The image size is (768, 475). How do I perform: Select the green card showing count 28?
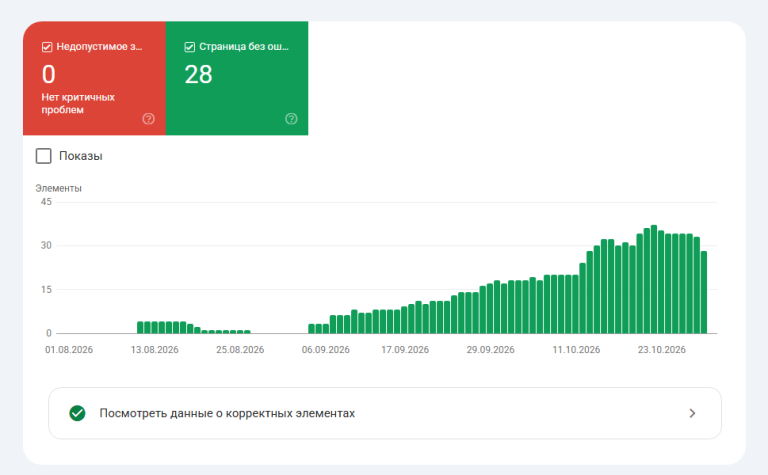(x=237, y=78)
